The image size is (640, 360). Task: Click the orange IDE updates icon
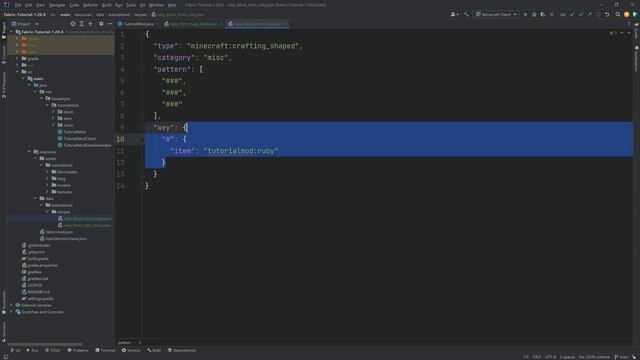(x=627, y=14)
